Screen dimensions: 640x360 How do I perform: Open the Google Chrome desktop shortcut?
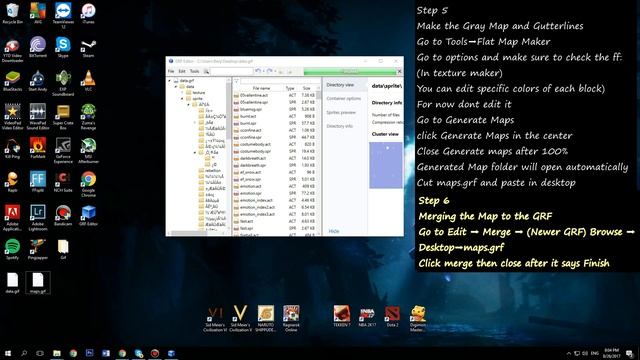88,184
